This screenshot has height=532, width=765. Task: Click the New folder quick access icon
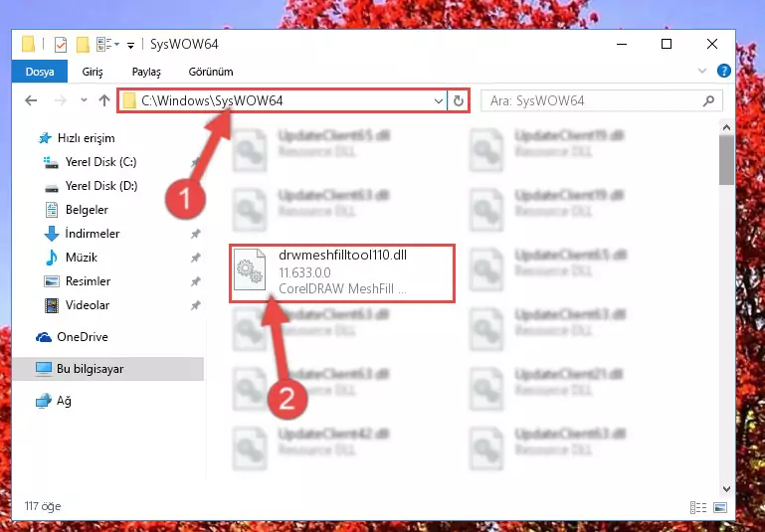click(x=83, y=45)
